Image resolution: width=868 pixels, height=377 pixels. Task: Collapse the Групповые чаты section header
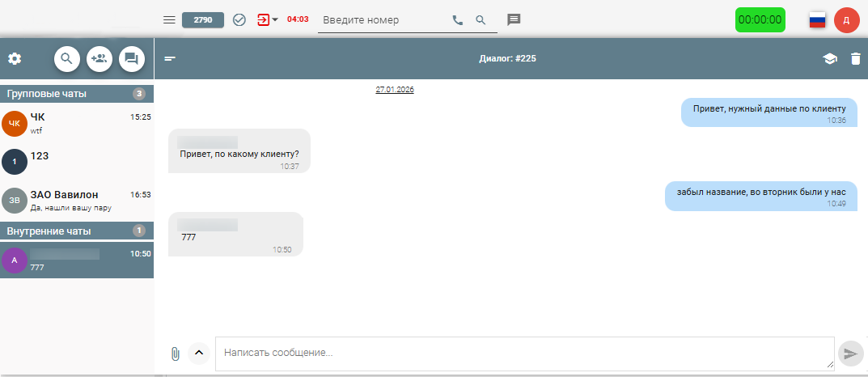76,94
